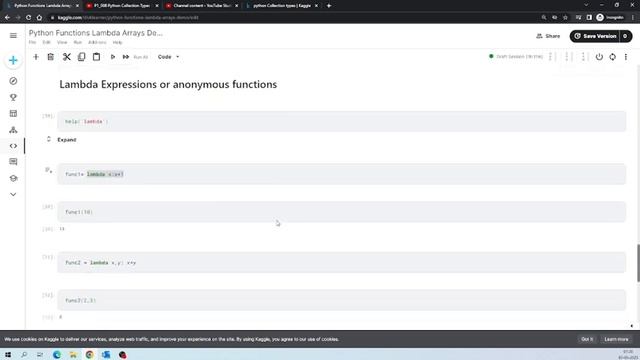Open the Help menu
This screenshot has height=360, width=640.
pos(118,42)
